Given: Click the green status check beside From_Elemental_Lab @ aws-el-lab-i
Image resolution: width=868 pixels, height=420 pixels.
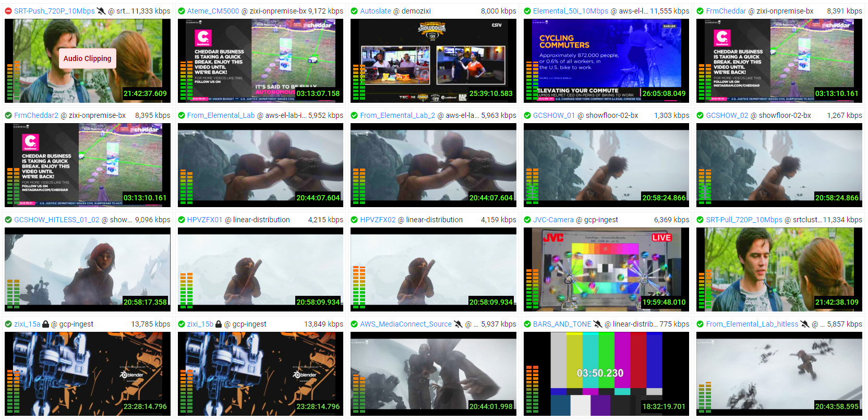Looking at the screenshot, I should point(182,115).
